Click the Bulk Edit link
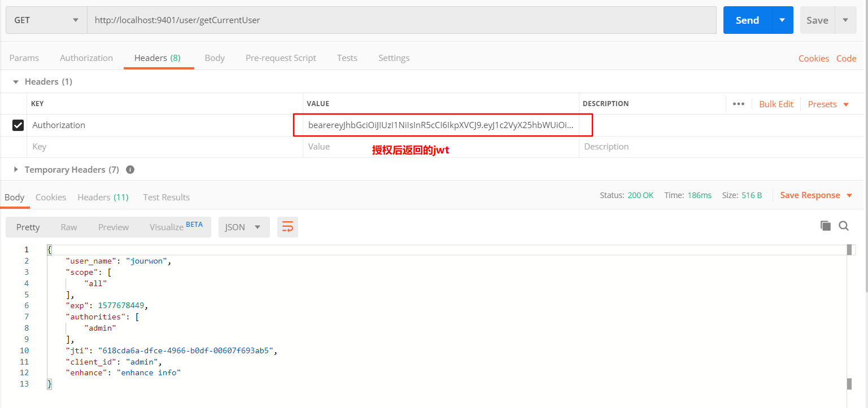 (x=776, y=104)
